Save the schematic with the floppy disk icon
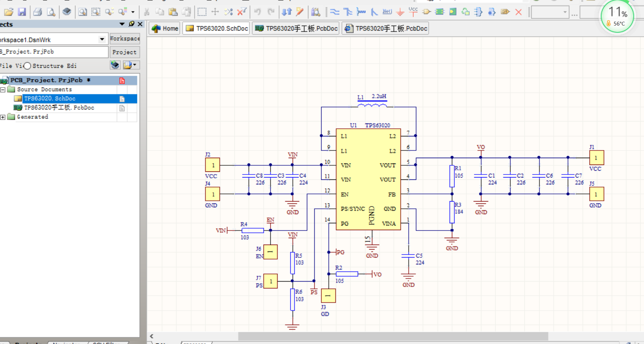Screen dimensions: 644x344 [22, 12]
